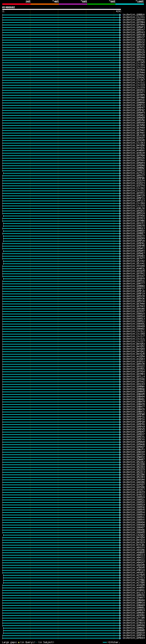Click hit label UniRef100_Q9SBY8

tap(134, 278)
